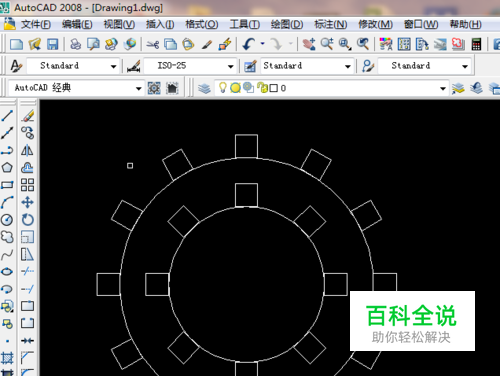Open the 视图(V) menu
Screen dimensions: 500x376
(119, 24)
